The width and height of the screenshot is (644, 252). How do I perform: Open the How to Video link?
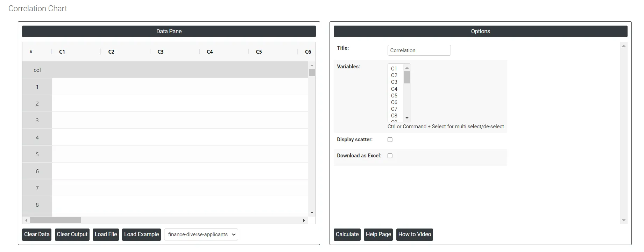415,234
